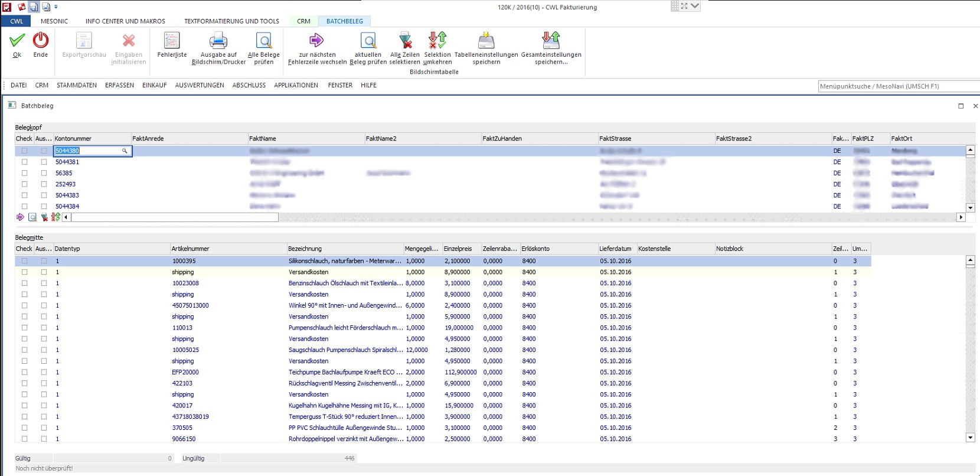Click Artikelnummer column header
Image resolution: width=980 pixels, height=476 pixels.
[x=191, y=249]
